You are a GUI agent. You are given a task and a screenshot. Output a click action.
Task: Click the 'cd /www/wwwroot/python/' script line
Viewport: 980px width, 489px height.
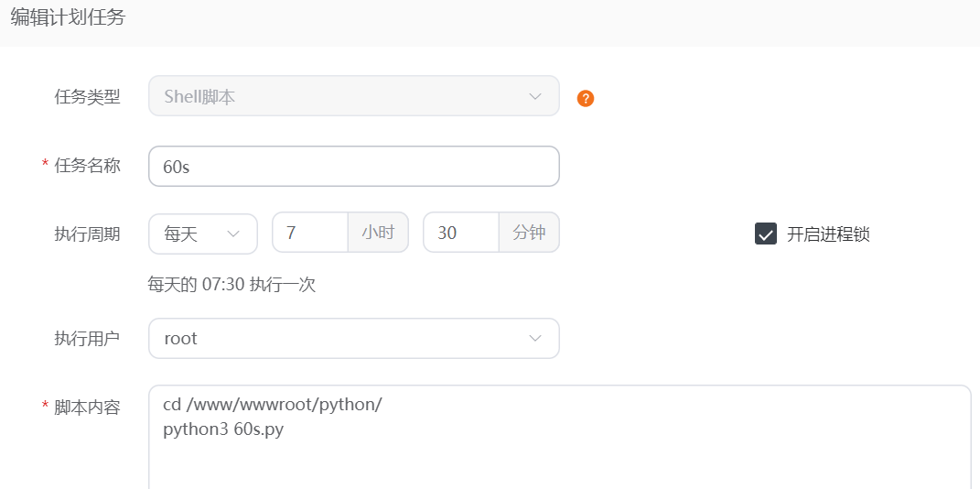tap(272, 405)
